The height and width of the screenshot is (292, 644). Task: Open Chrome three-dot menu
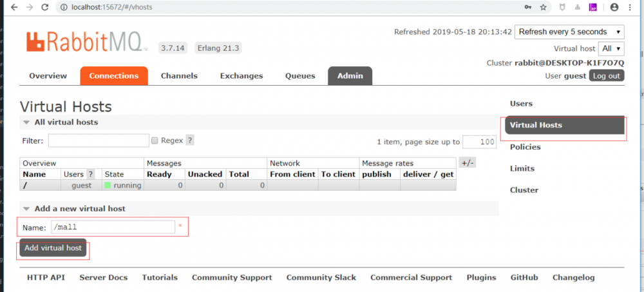pos(630,7)
